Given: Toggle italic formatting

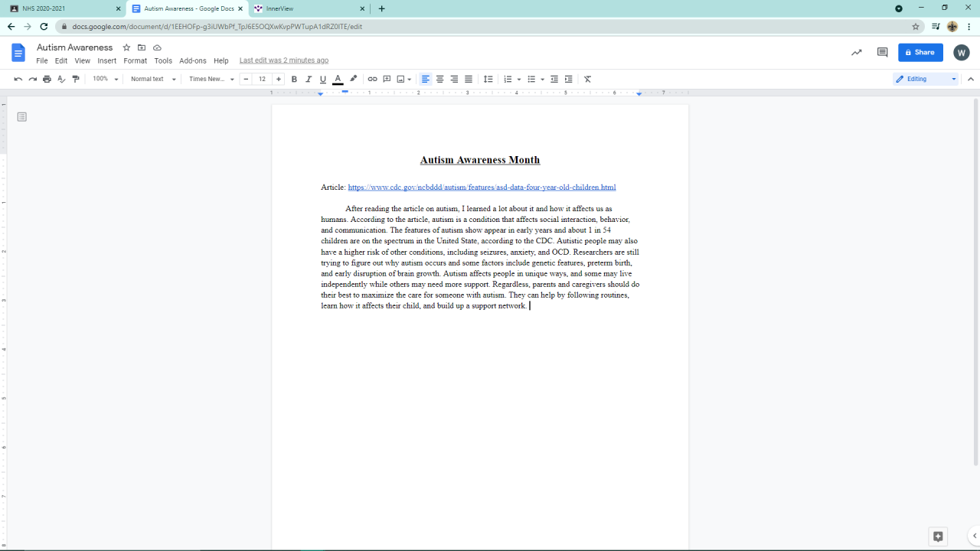Looking at the screenshot, I should pyautogui.click(x=309, y=80).
